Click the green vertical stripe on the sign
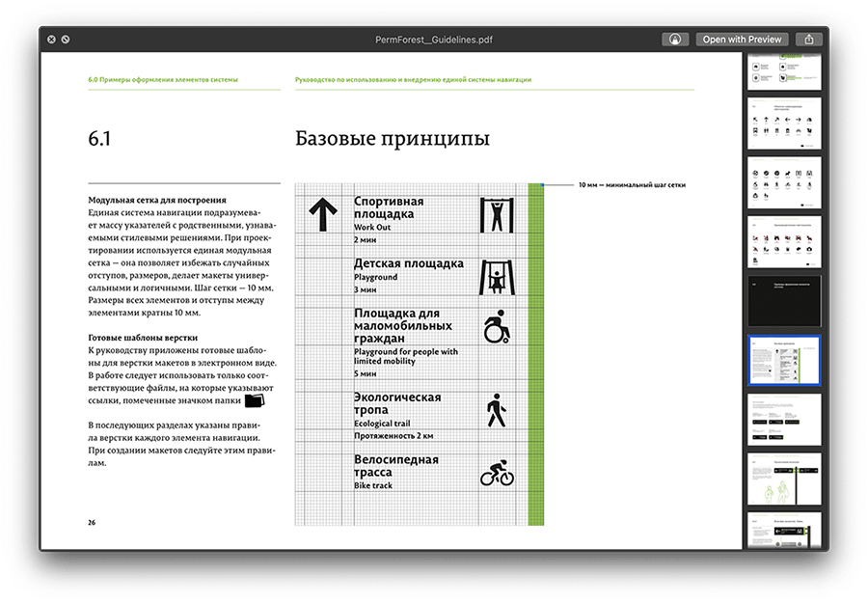 (535, 354)
